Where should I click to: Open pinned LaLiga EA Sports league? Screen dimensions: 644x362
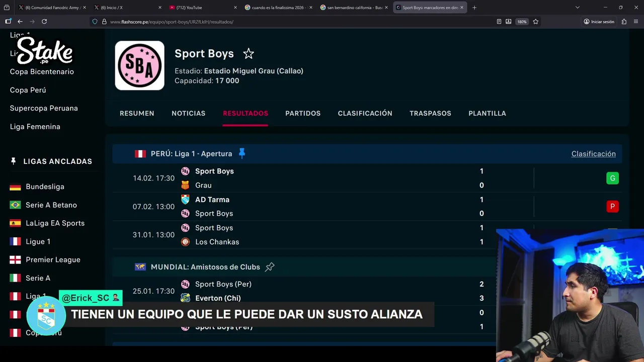point(55,223)
